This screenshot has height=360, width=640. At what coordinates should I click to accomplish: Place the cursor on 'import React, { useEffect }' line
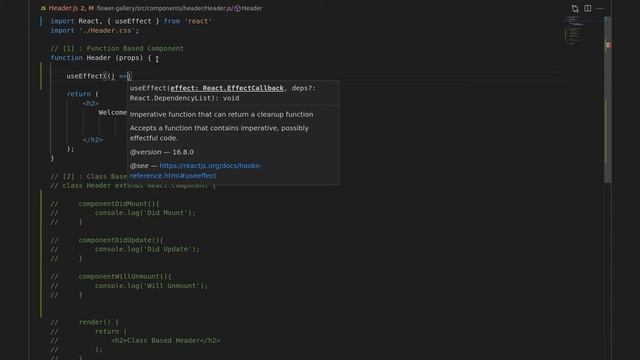click(x=131, y=21)
